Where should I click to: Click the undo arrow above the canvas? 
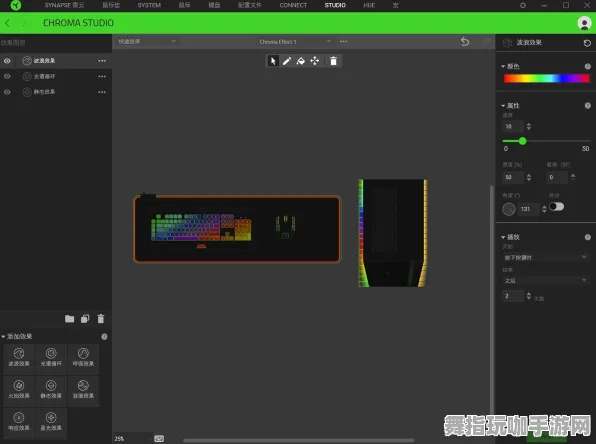[x=465, y=41]
